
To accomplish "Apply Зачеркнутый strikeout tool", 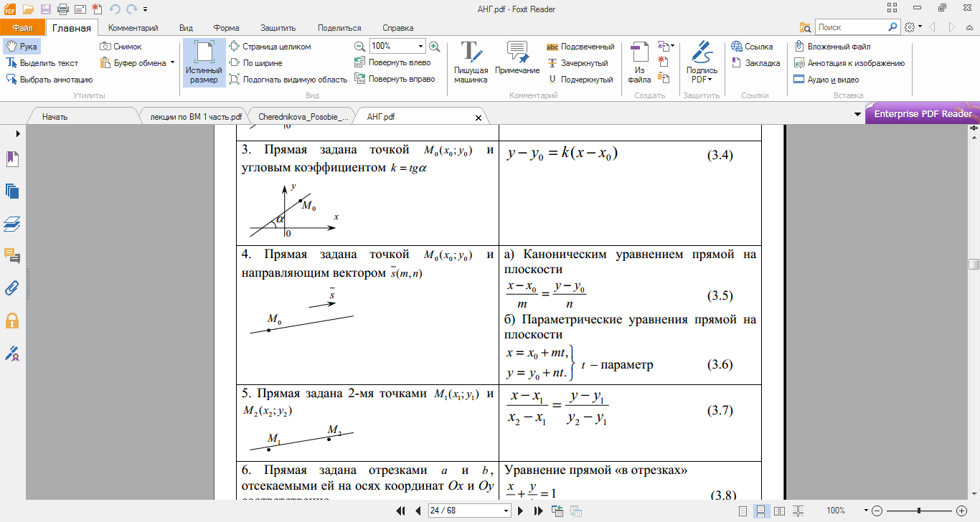I will 577,63.
